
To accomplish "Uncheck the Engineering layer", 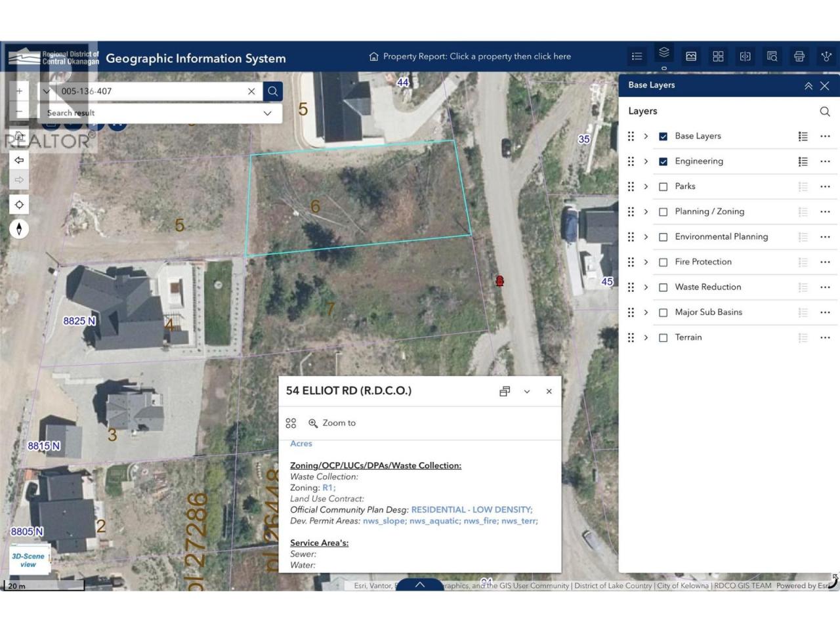I will 663,161.
